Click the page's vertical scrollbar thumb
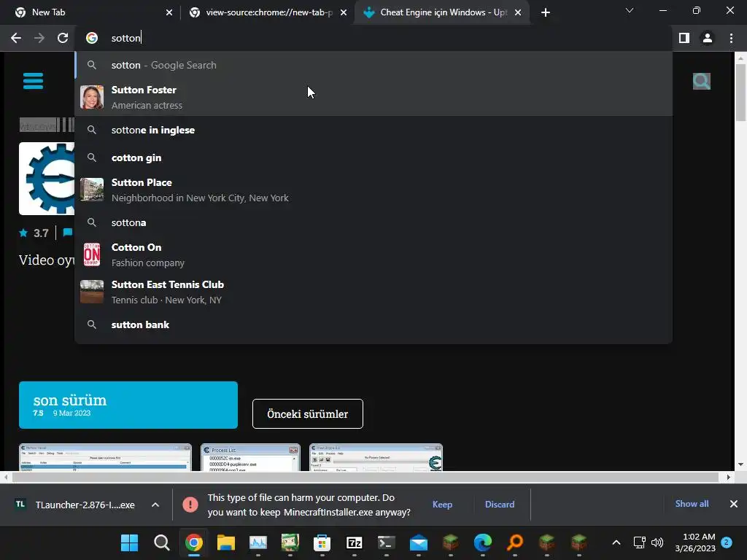 pyautogui.click(x=740, y=93)
